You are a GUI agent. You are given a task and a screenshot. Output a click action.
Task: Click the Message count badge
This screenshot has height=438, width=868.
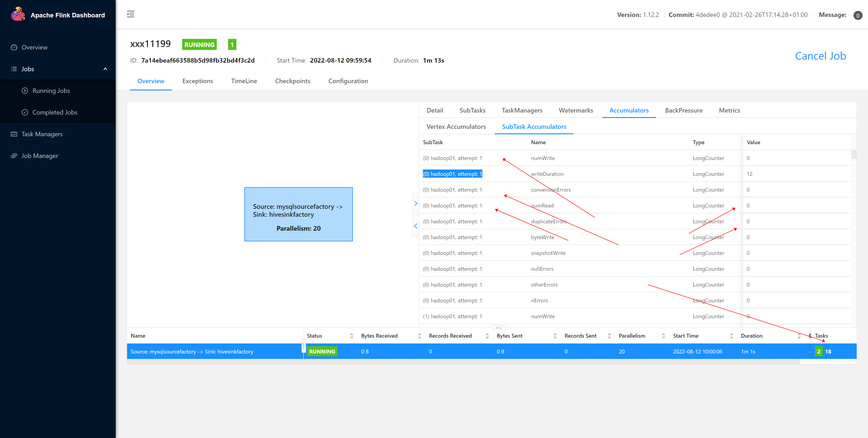(x=858, y=15)
